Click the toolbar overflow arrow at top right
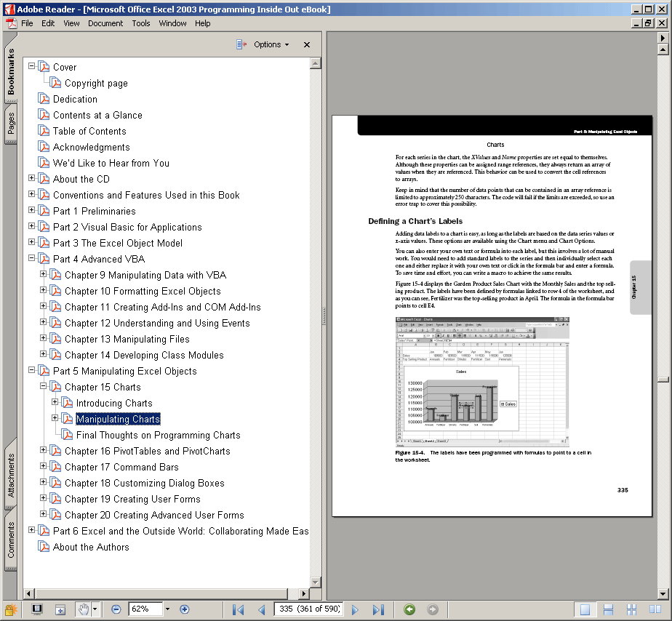672x621 pixels. (663, 38)
